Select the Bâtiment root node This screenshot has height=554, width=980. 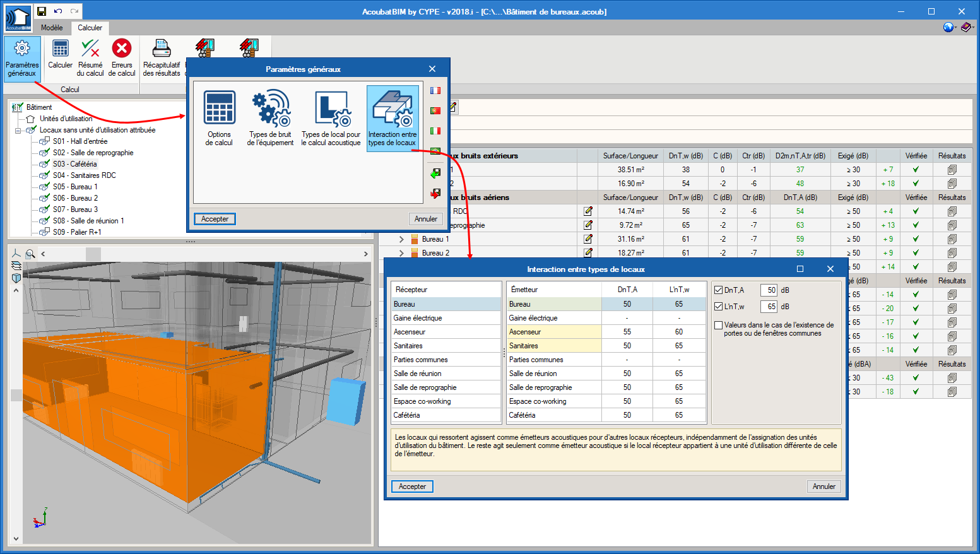(39, 107)
